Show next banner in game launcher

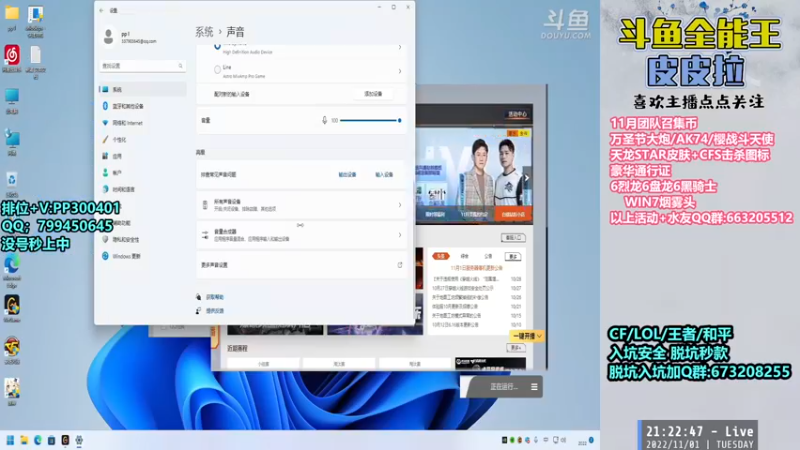(x=527, y=178)
